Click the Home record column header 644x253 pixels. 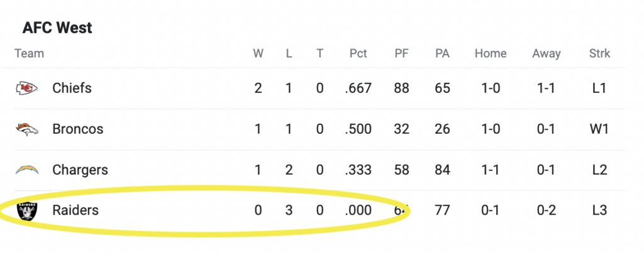pos(491,54)
